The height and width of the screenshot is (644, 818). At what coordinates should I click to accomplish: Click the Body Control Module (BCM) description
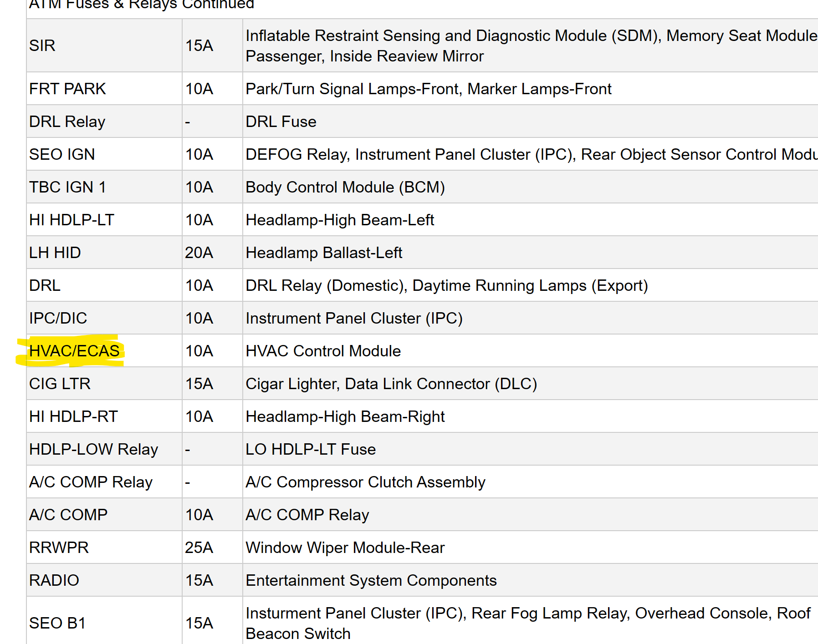[345, 187]
